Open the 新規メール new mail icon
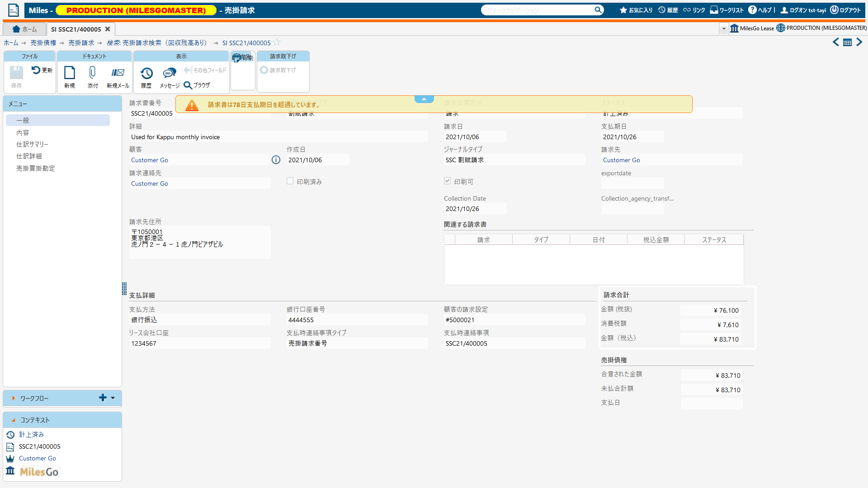The height and width of the screenshot is (488, 868). [x=118, y=73]
